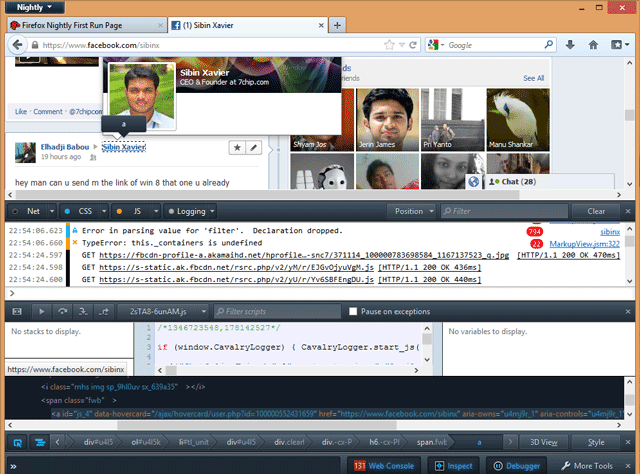640x474 pixels.
Task: Click in the console Filter input field
Action: point(504,211)
